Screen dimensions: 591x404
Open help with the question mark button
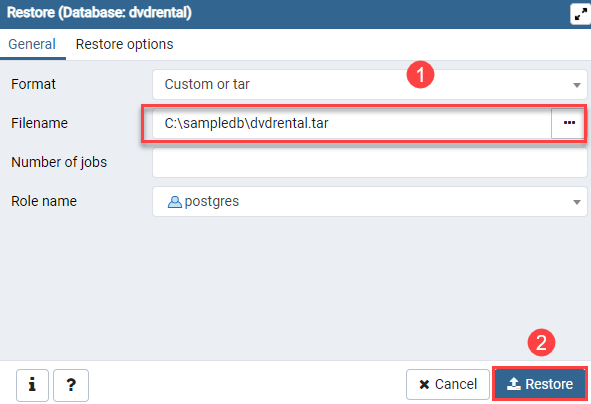[x=71, y=385]
